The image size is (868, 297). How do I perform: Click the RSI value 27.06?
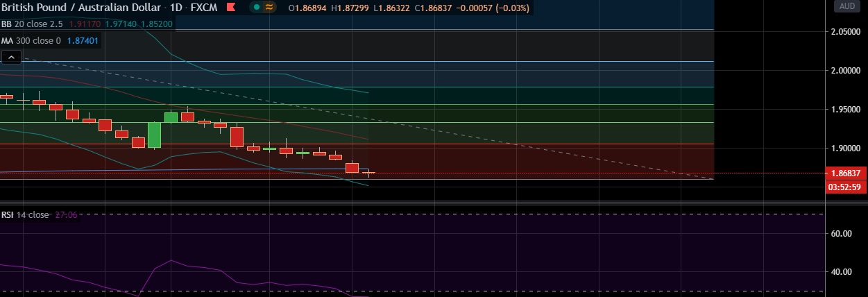point(67,215)
